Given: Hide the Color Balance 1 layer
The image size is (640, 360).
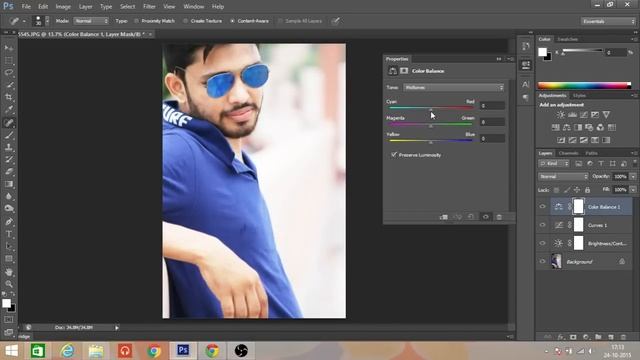Looking at the screenshot, I should [542, 207].
